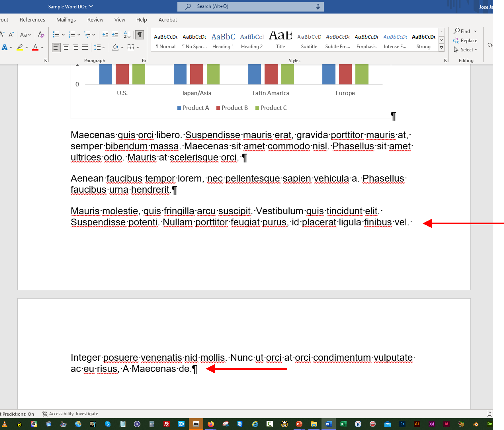The image size is (504, 430).
Task: Switch to the Review tab
Action: pyautogui.click(x=95, y=20)
